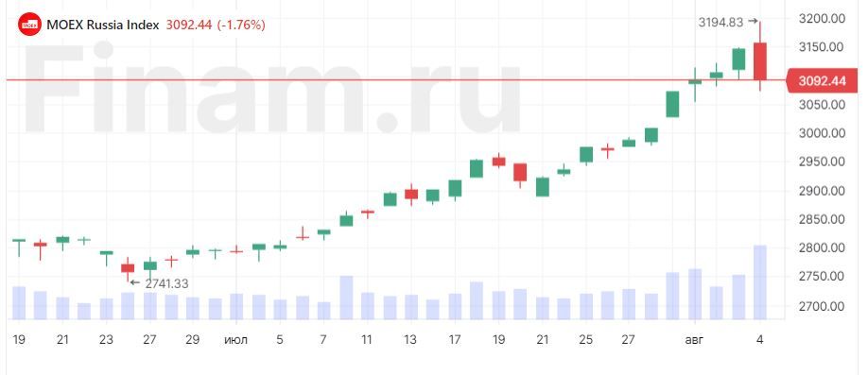The width and height of the screenshot is (868, 375).
Task: Select the red 3092.44 price label on axis
Action: 822,81
